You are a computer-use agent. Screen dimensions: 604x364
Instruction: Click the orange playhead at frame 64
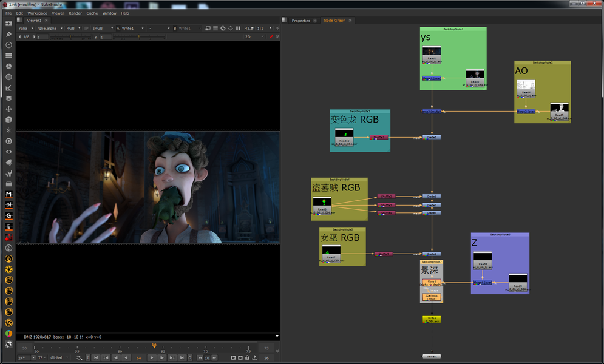point(154,346)
